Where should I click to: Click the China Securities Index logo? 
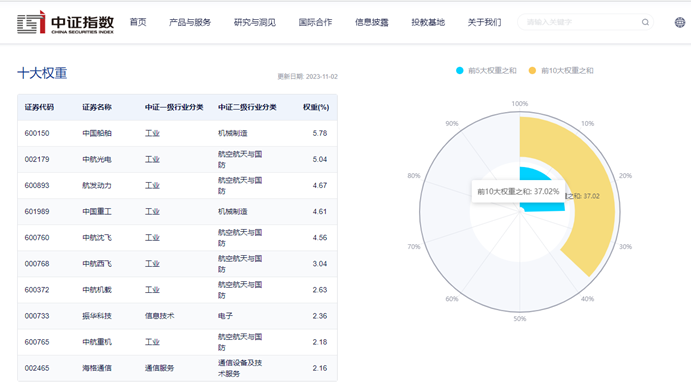[x=65, y=22]
